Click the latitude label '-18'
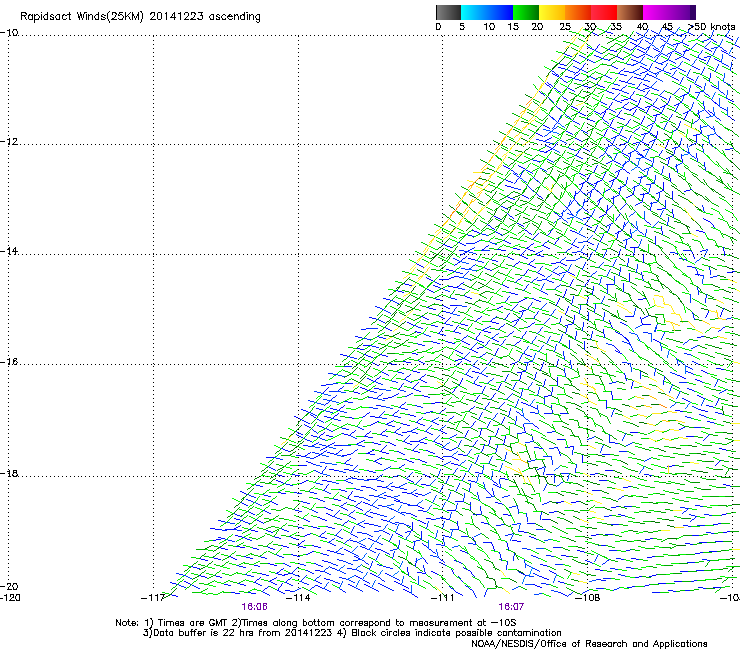The image size is (740, 650). (x=9, y=473)
